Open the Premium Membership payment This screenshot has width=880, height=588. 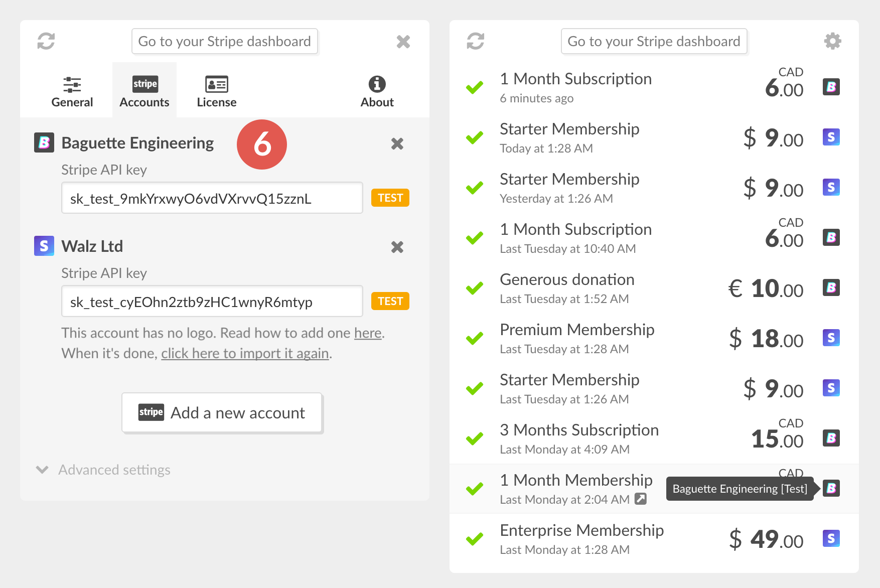(x=654, y=338)
